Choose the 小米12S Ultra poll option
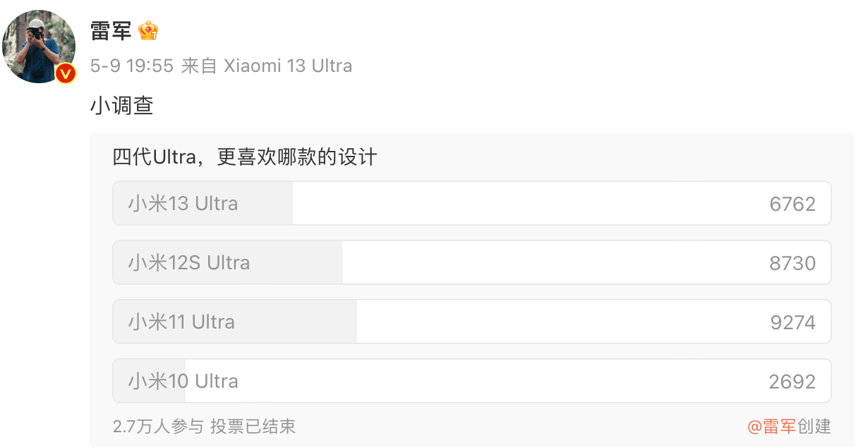Screen dimensions: 868x447 (189, 263)
